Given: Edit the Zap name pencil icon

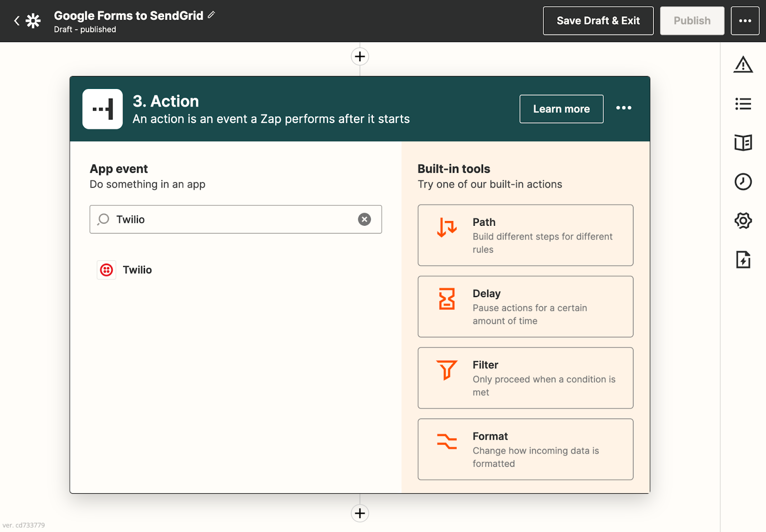Looking at the screenshot, I should 211,15.
